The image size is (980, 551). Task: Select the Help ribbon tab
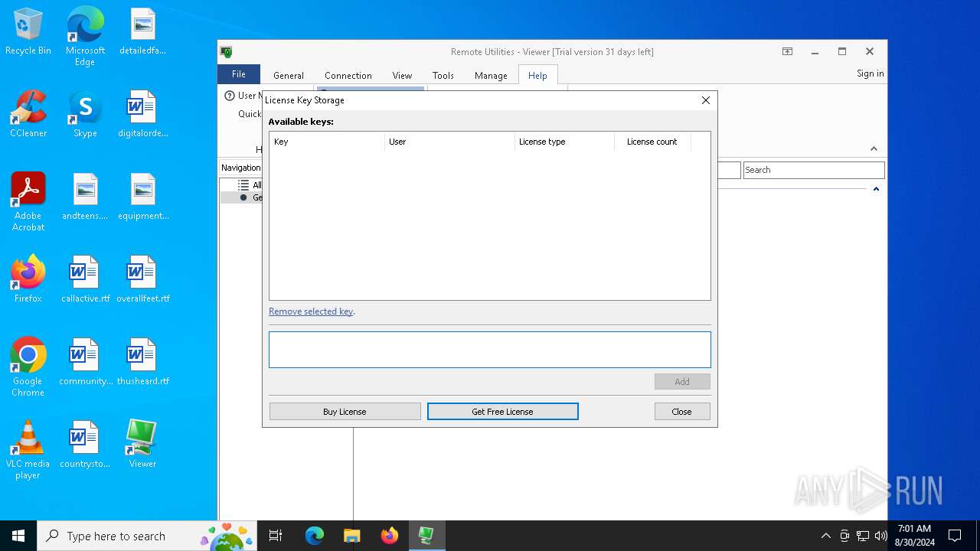[x=537, y=75]
